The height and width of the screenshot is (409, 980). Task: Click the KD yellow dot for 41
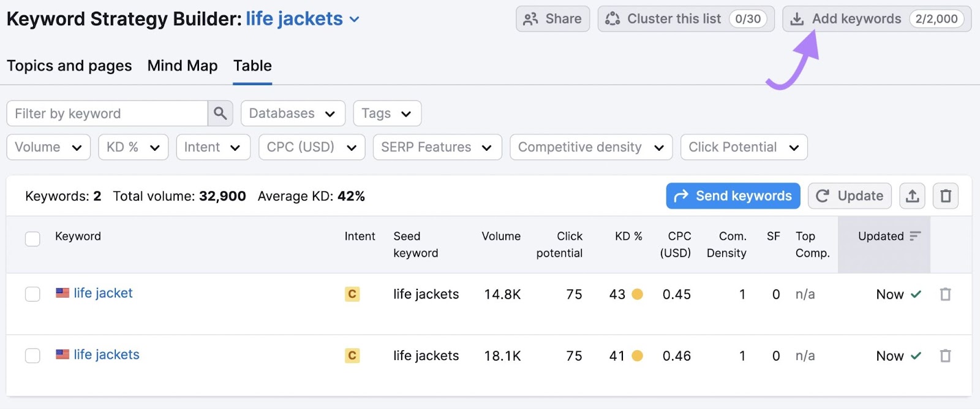coord(637,356)
